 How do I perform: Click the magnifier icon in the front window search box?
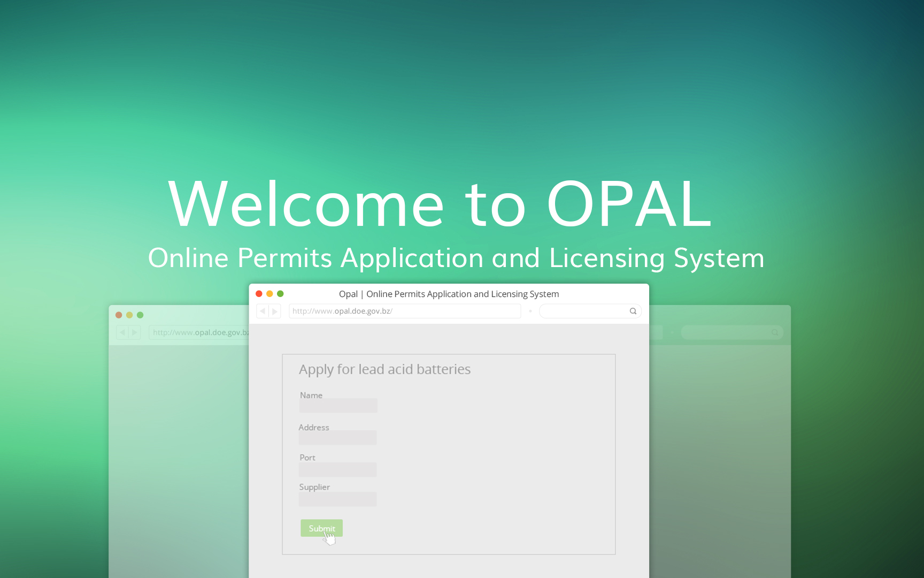click(633, 311)
